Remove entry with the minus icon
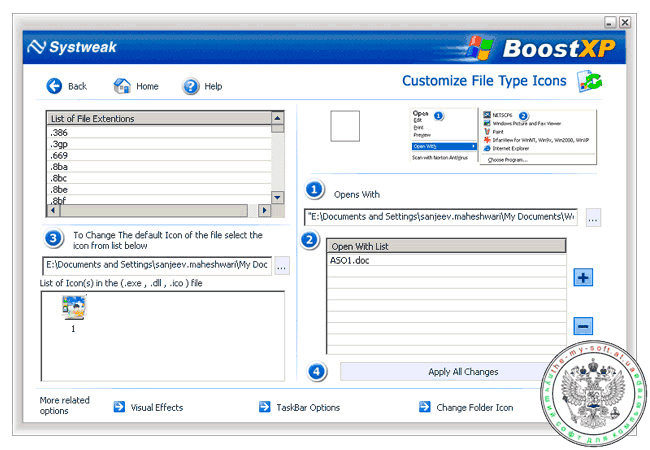 [584, 325]
